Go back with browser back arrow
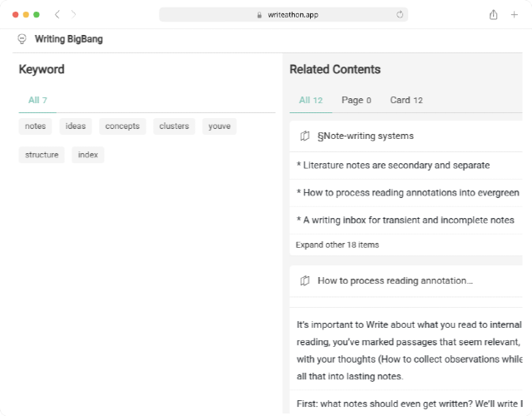This screenshot has width=532, height=416. pos(57,15)
